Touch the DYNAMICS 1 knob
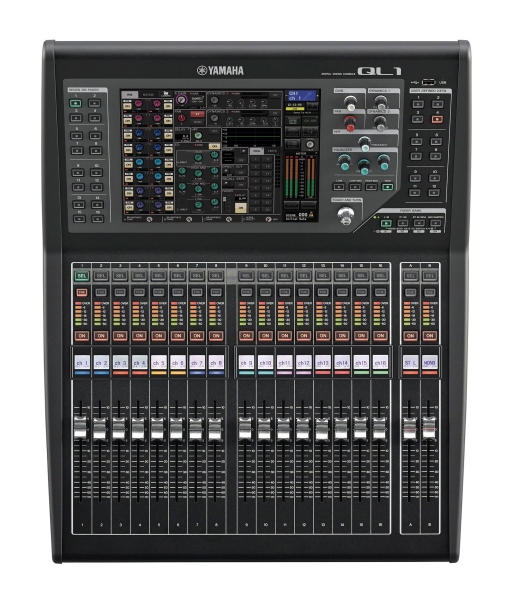Screen dimensions: 512x600 pos(381,102)
